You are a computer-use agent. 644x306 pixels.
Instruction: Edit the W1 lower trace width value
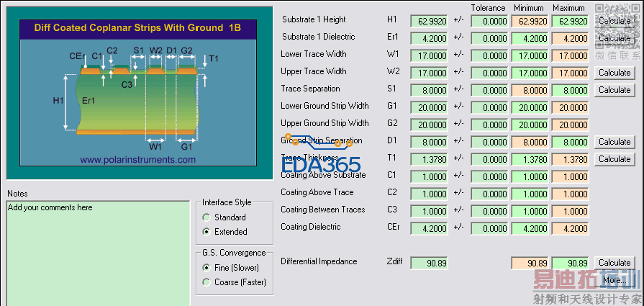pyautogui.click(x=429, y=56)
